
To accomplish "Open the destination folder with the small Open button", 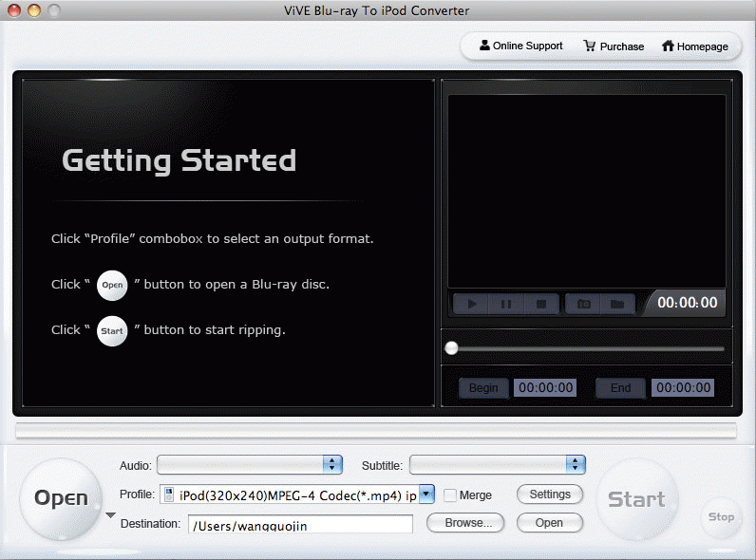I will click(x=550, y=523).
